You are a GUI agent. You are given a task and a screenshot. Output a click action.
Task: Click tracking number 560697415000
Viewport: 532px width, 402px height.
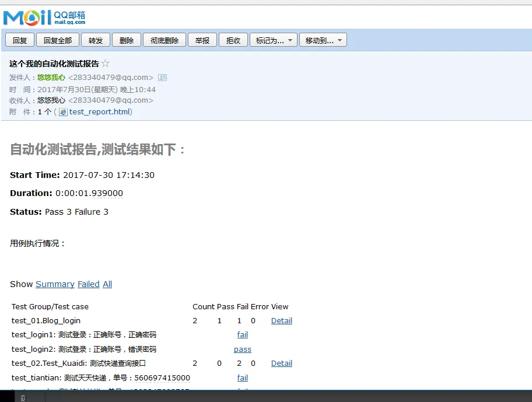coord(162,378)
